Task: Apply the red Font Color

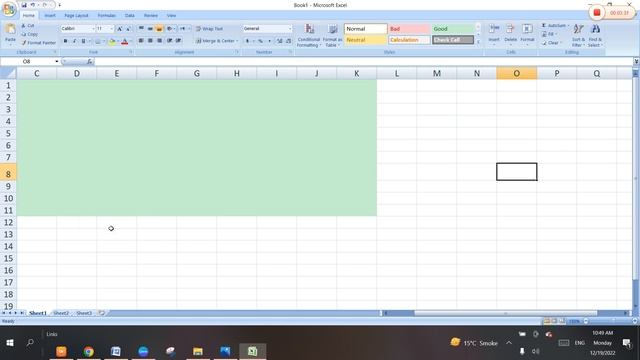Action: pyautogui.click(x=124, y=41)
